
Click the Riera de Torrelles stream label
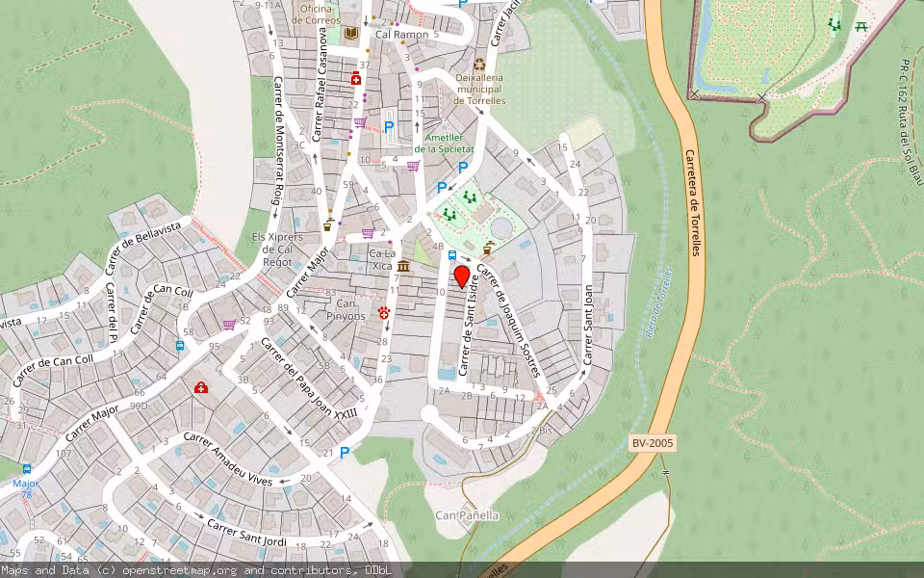[x=658, y=302]
